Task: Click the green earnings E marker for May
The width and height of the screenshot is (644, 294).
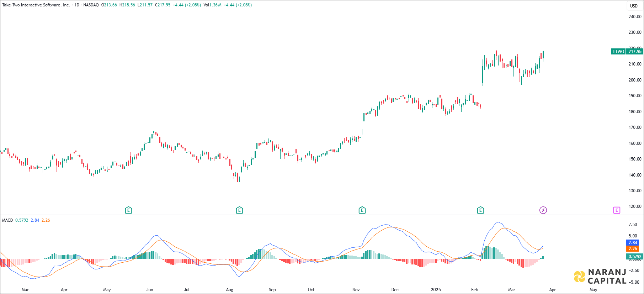Action: pos(129,210)
